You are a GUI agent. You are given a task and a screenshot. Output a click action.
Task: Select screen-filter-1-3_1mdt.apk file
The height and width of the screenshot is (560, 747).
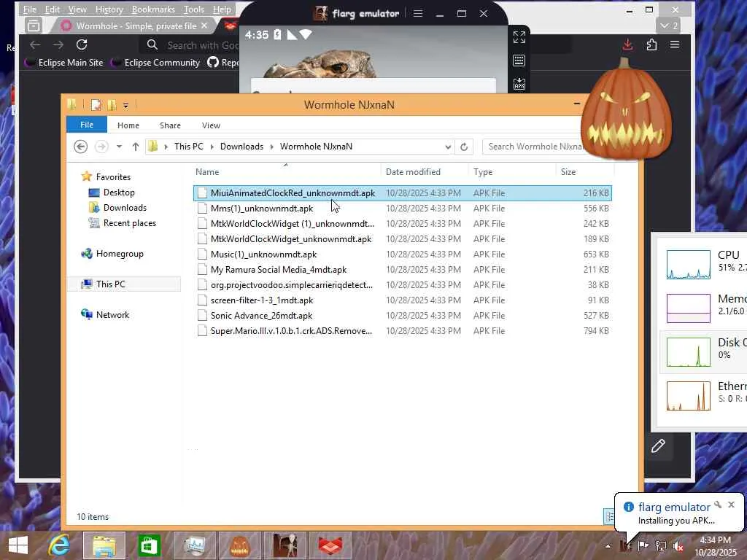[x=403, y=300]
